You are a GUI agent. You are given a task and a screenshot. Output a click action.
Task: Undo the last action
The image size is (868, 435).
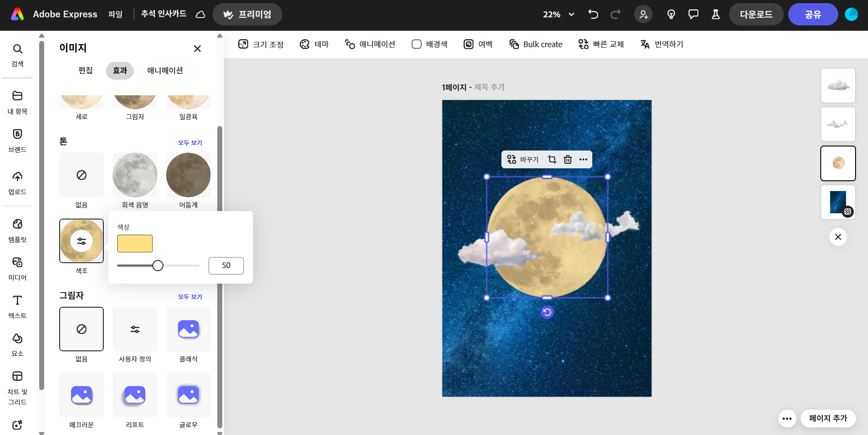click(x=593, y=14)
